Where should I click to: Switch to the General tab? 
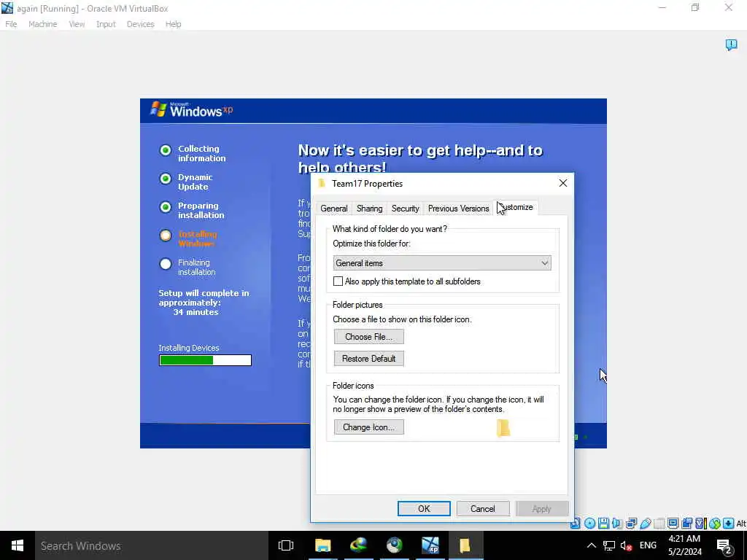tap(333, 209)
